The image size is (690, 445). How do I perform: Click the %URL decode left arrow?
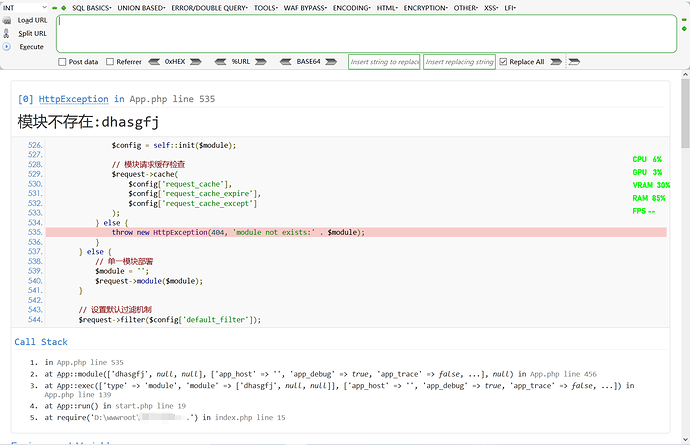point(220,62)
